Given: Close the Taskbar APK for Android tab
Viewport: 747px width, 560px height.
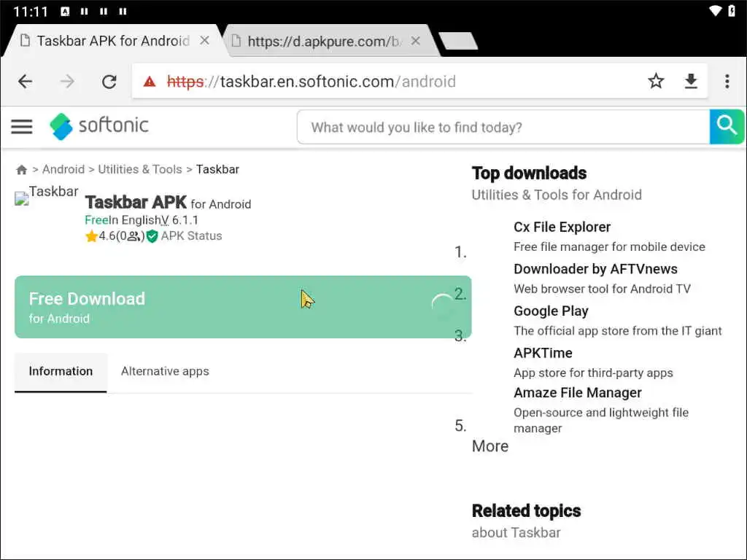Looking at the screenshot, I should tap(204, 41).
